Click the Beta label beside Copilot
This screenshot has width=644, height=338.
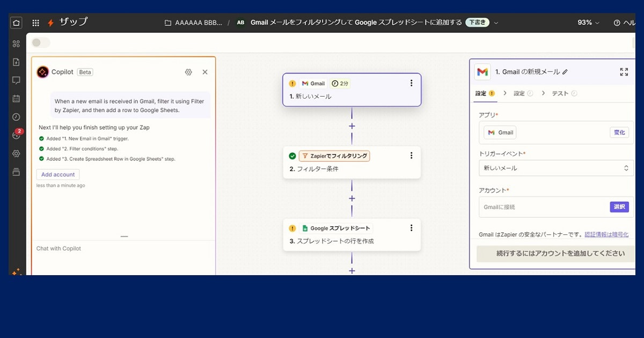pos(85,72)
